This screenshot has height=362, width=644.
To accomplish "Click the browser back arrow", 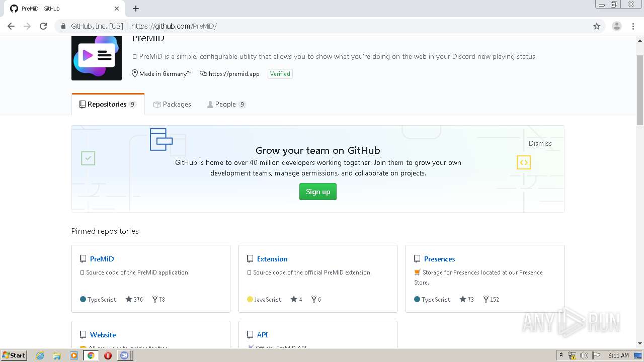I will pyautogui.click(x=11, y=26).
